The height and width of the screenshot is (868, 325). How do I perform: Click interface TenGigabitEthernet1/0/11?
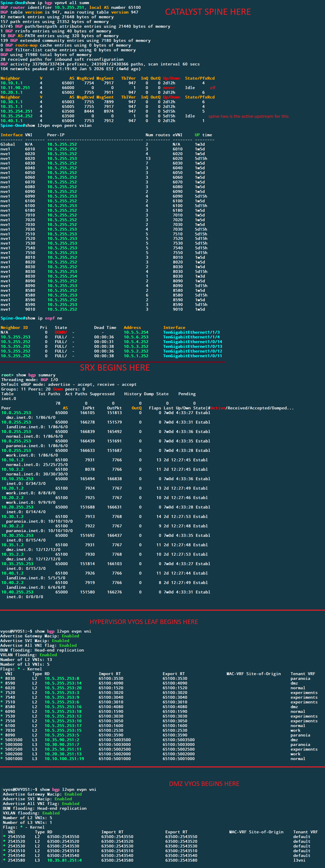pyautogui.click(x=193, y=356)
